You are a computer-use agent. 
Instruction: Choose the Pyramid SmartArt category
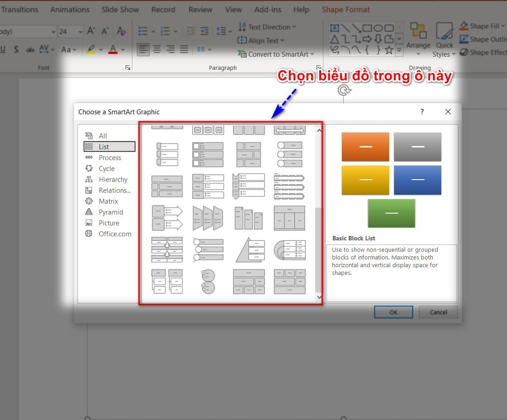click(109, 212)
